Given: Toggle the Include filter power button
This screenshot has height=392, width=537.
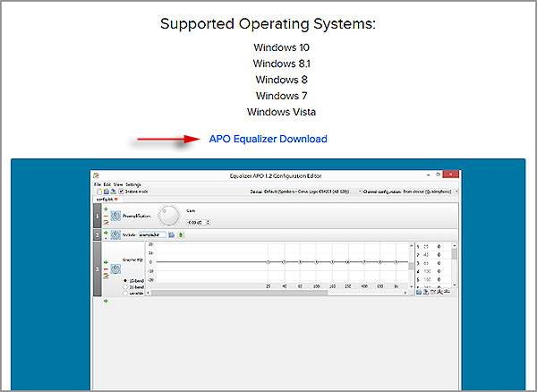Looking at the screenshot, I should point(115,234).
